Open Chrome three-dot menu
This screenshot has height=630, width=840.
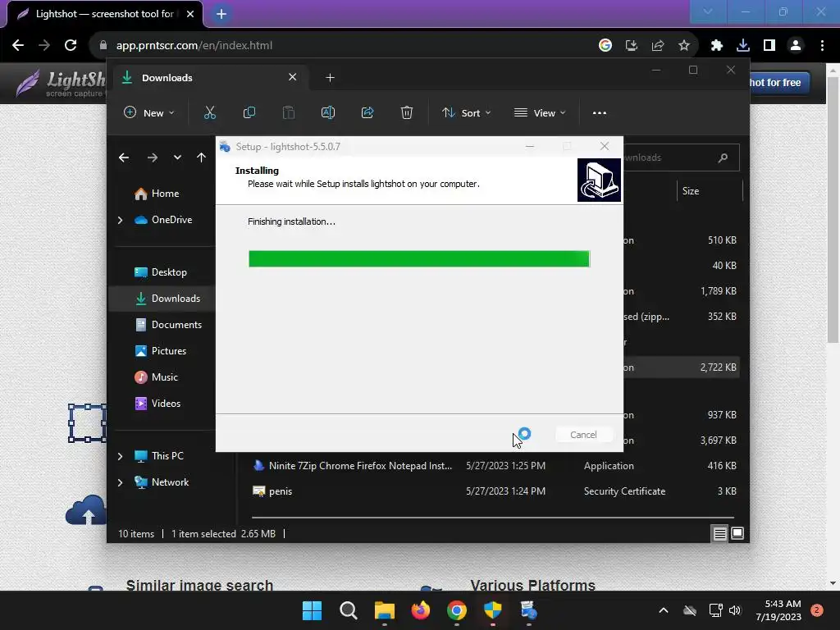point(822,46)
